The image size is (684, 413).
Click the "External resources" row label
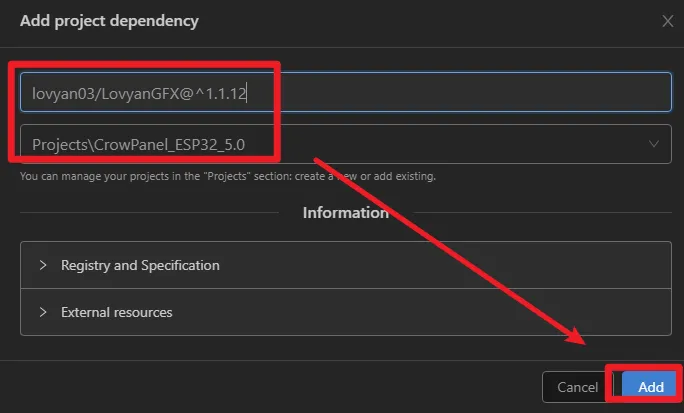click(x=116, y=312)
